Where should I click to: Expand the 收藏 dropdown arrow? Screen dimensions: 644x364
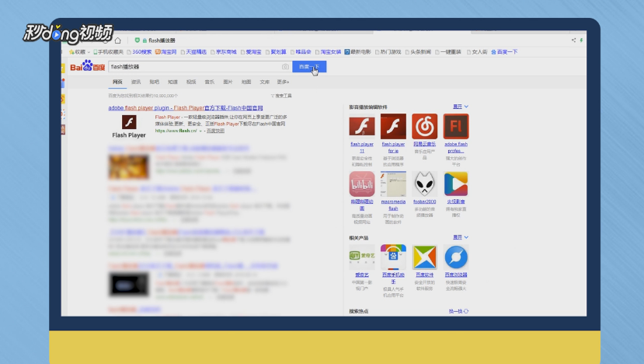point(89,52)
